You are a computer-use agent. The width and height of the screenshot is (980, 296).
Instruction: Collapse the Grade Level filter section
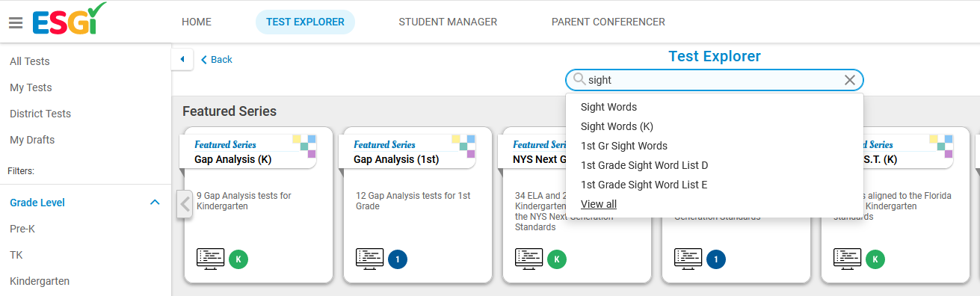(x=155, y=203)
